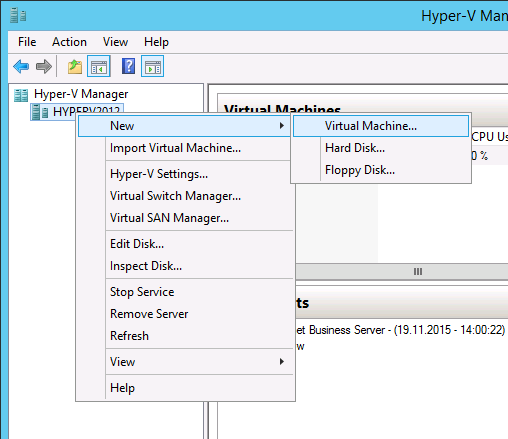Click the HYPERV2012 server icon in tree
Screen dimensions: 508x439
(40, 112)
